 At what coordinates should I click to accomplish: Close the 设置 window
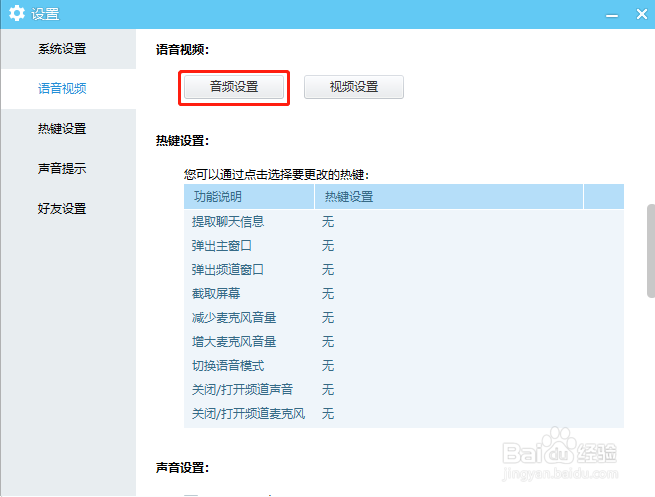point(642,14)
